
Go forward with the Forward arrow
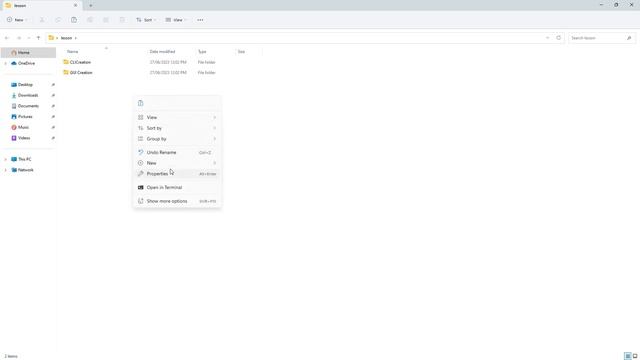18,38
